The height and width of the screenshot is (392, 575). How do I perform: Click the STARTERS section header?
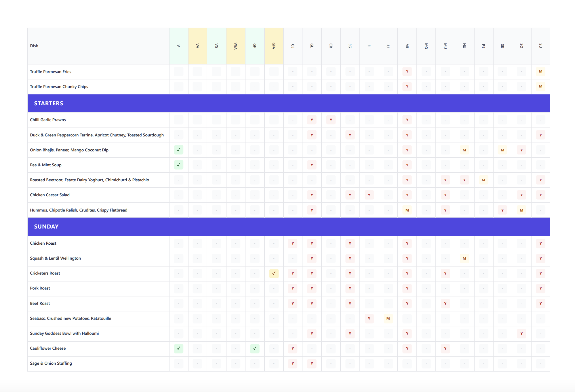(x=49, y=103)
